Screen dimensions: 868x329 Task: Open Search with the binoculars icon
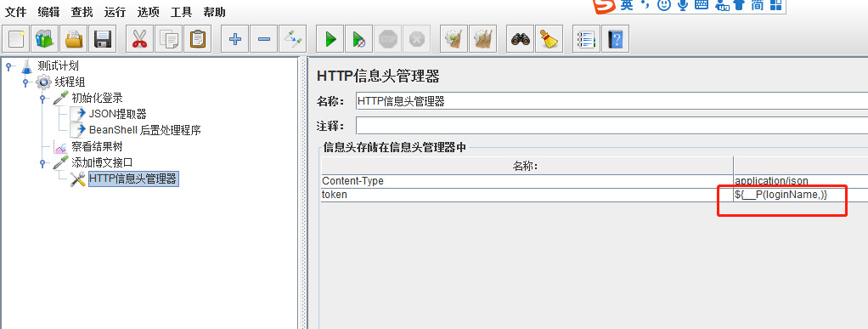pos(521,39)
